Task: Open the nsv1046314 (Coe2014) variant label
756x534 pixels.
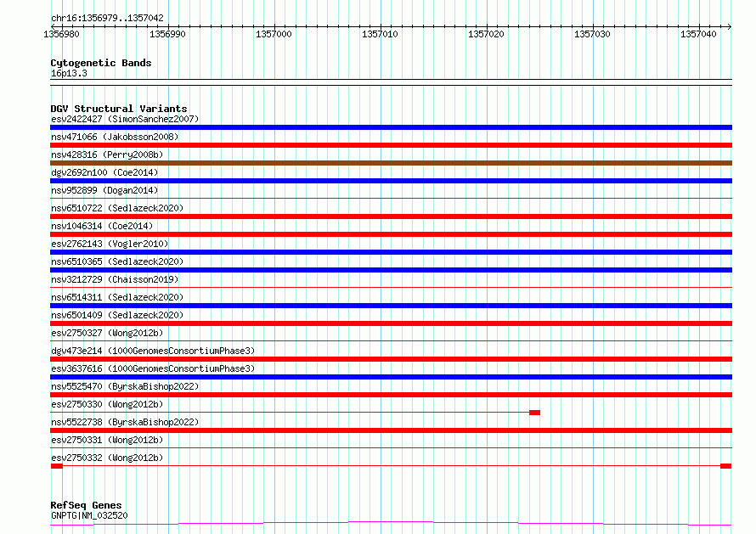Action: tap(102, 226)
